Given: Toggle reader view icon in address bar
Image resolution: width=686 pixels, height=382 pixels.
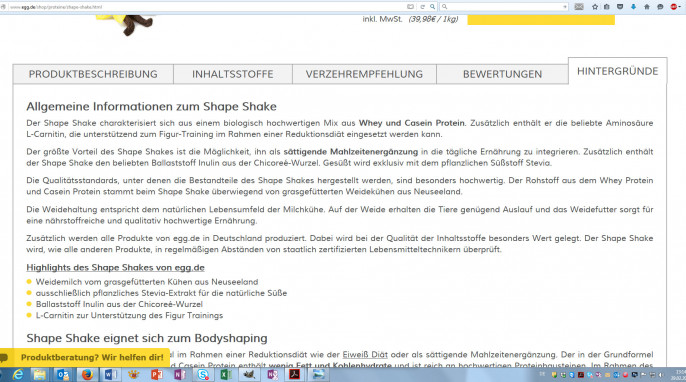Looking at the screenshot, I should (410, 7).
